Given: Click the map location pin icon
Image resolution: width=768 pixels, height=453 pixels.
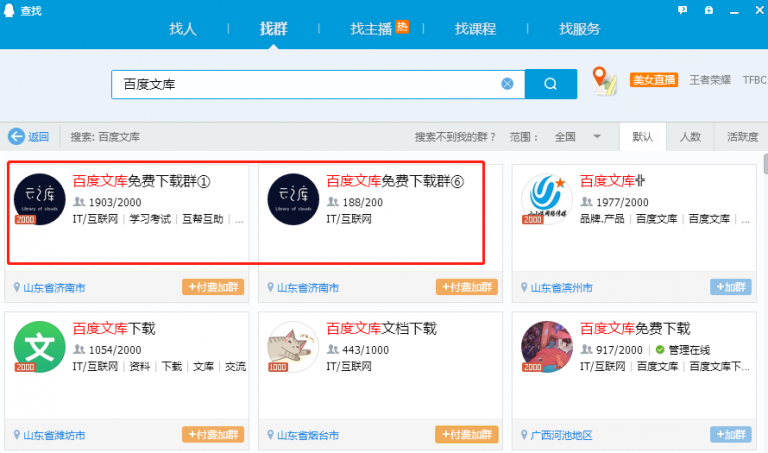Looking at the screenshot, I should point(602,80).
